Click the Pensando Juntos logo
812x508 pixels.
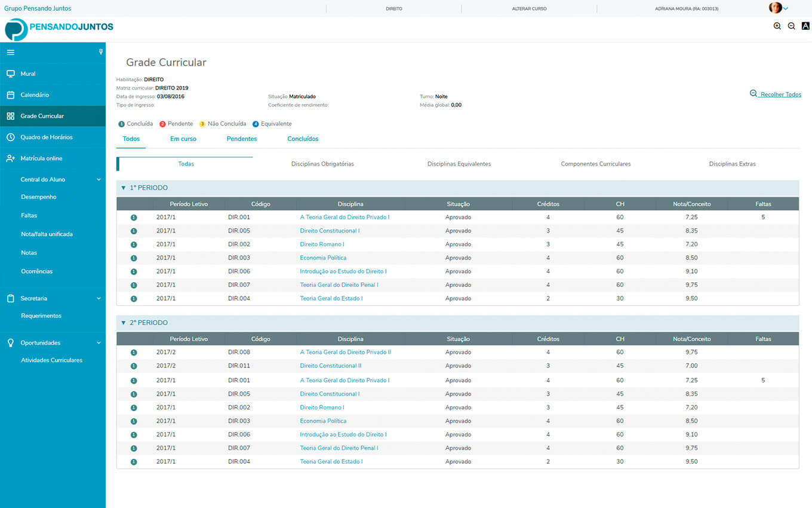(59, 28)
